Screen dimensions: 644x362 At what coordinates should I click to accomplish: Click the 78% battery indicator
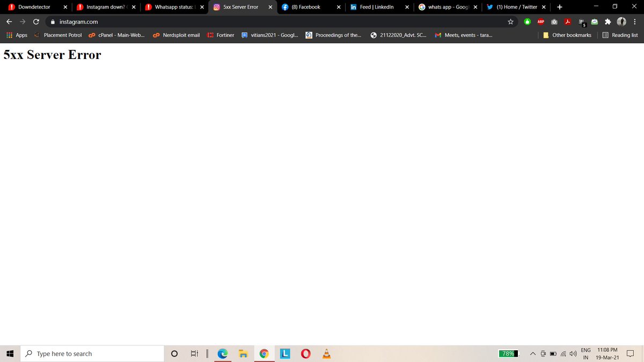point(509,353)
